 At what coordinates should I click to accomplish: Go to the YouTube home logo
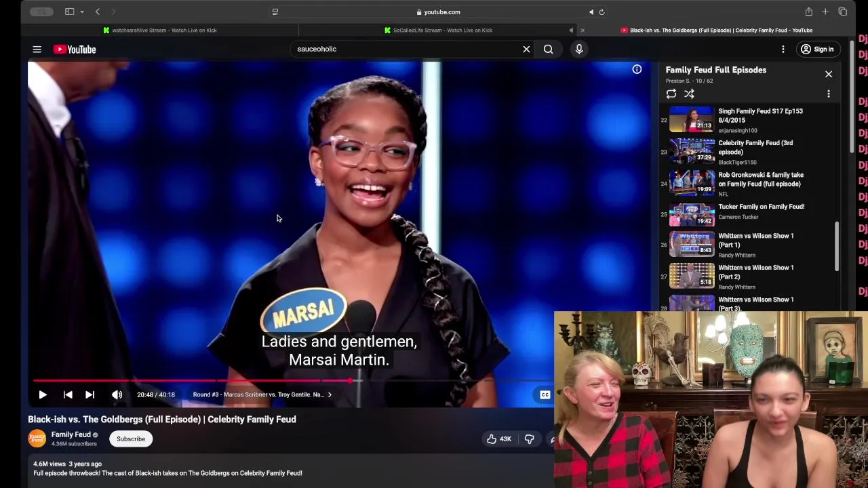click(x=75, y=49)
